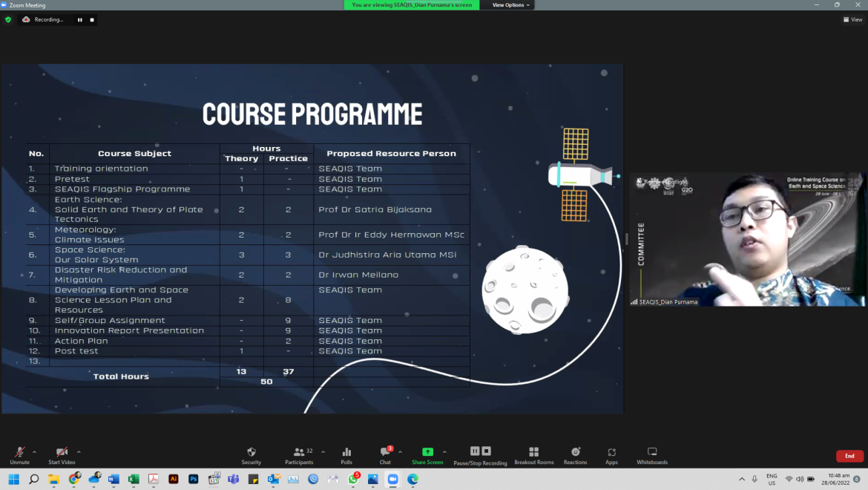
Task: Open Zoom Apps
Action: click(611, 454)
